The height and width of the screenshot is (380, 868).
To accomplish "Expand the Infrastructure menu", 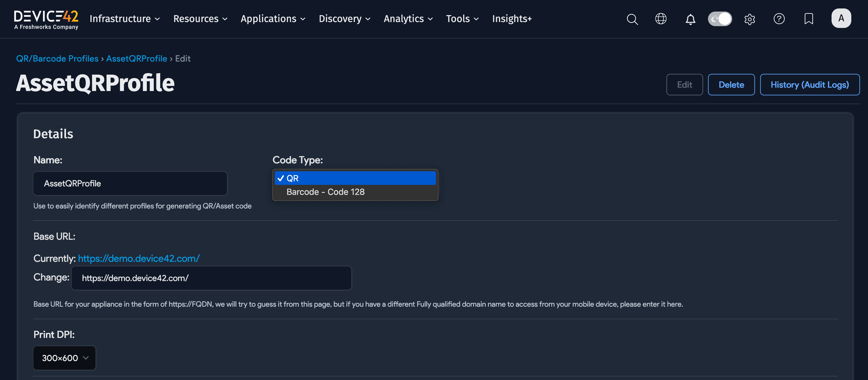I will coord(124,19).
